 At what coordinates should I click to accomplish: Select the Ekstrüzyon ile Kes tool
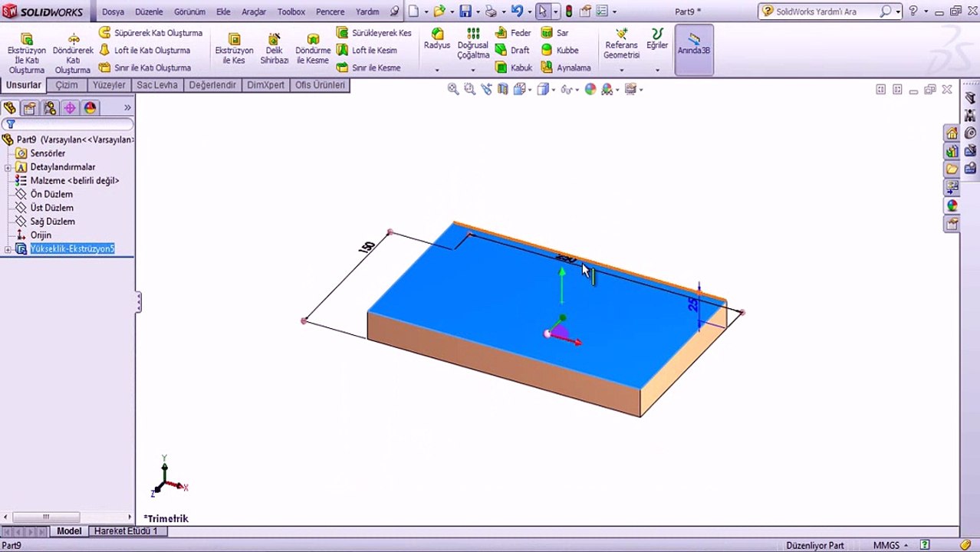[234, 49]
